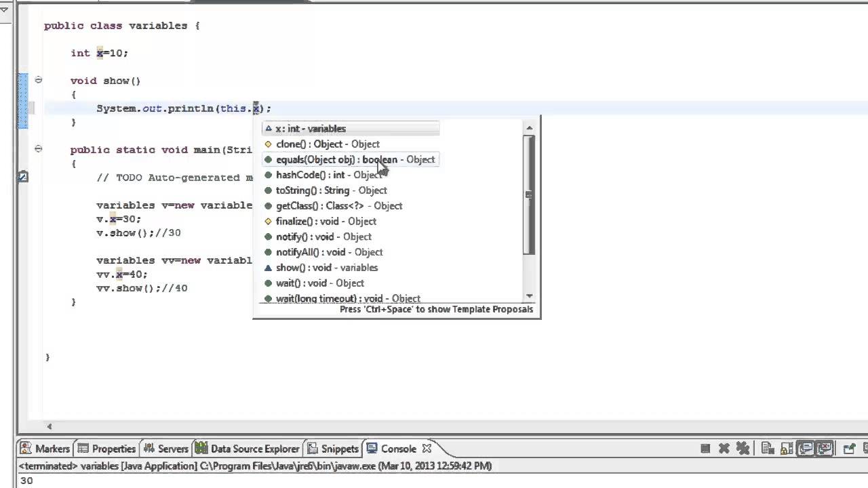Open the Snippets tab
868x488 pixels.
(332, 449)
